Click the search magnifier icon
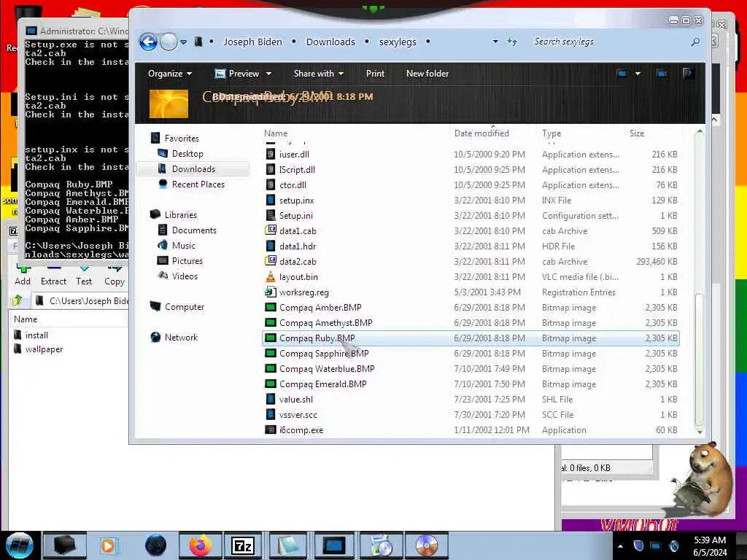Screen dimensions: 747x560 click(x=695, y=42)
